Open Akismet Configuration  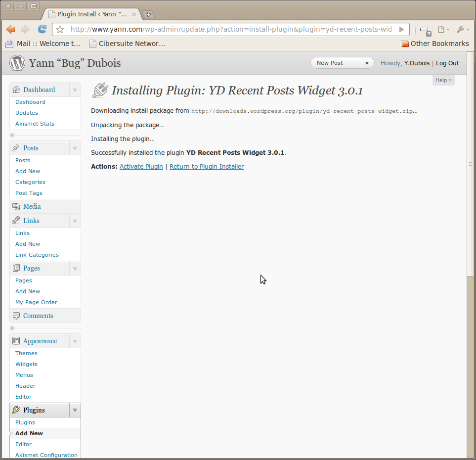[x=46, y=455]
